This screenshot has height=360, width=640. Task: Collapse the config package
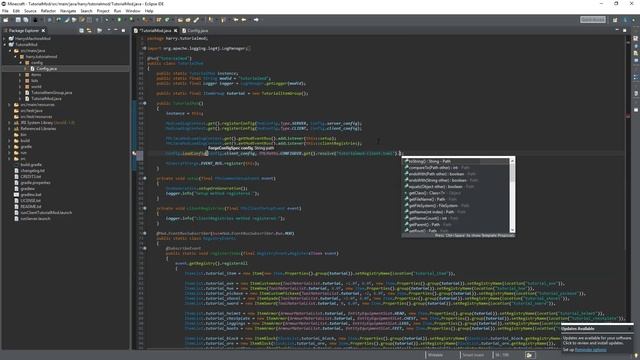pos(21,62)
